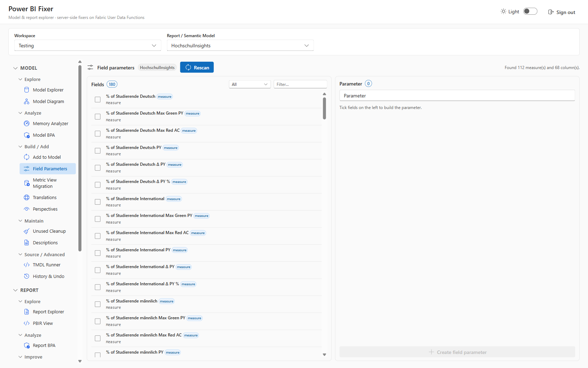588x368 pixels.
Task: Click the sidebar scroll down arrow
Action: pyautogui.click(x=80, y=361)
